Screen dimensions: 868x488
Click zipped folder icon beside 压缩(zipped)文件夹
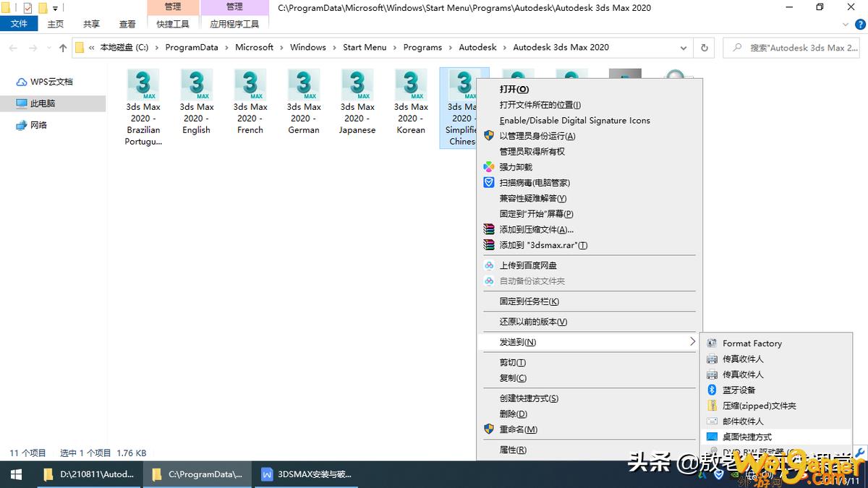712,406
